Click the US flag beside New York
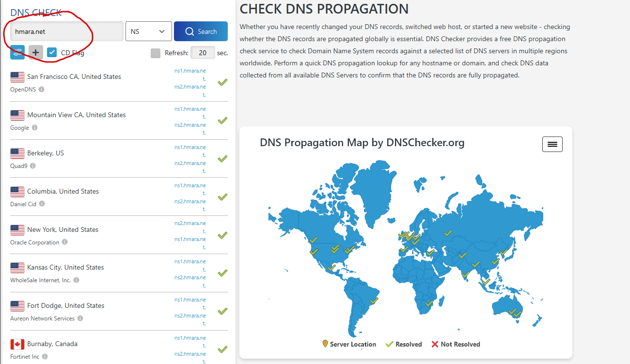This screenshot has width=630, height=364. pyautogui.click(x=17, y=230)
